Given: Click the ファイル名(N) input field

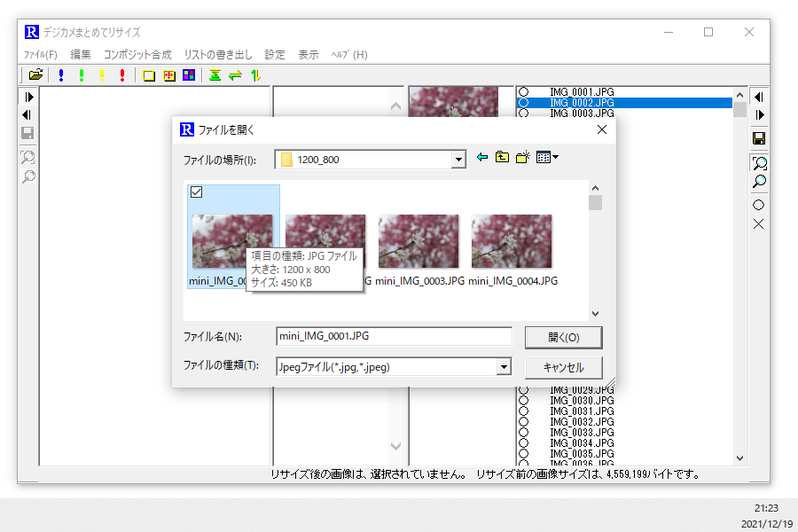Looking at the screenshot, I should [x=394, y=337].
